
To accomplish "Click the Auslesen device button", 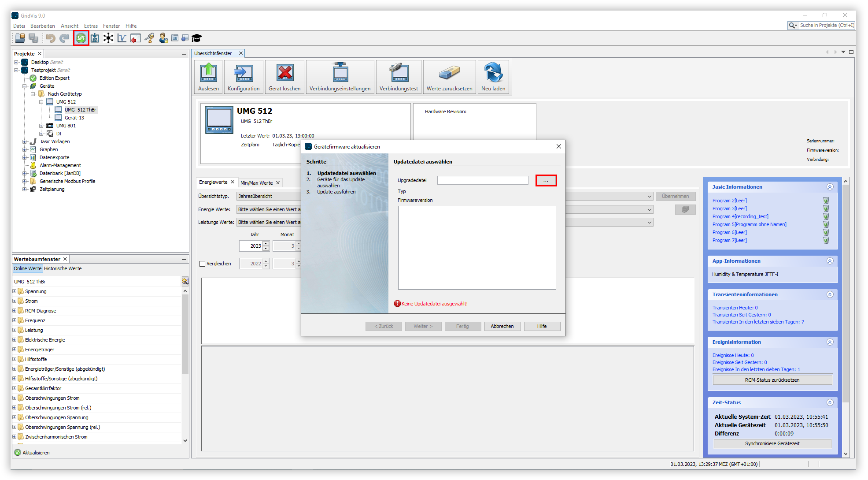I will [208, 77].
